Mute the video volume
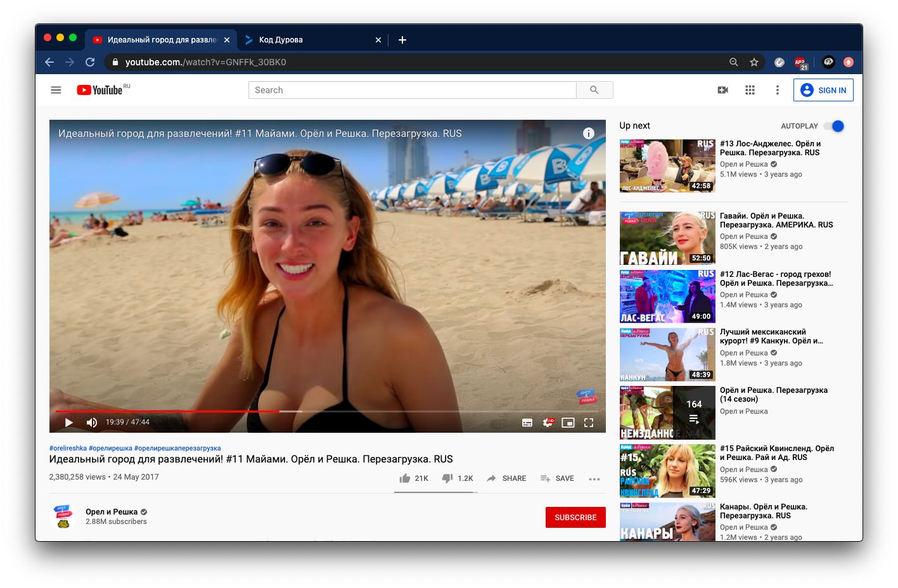Screen dimensions: 898x588 (92, 423)
